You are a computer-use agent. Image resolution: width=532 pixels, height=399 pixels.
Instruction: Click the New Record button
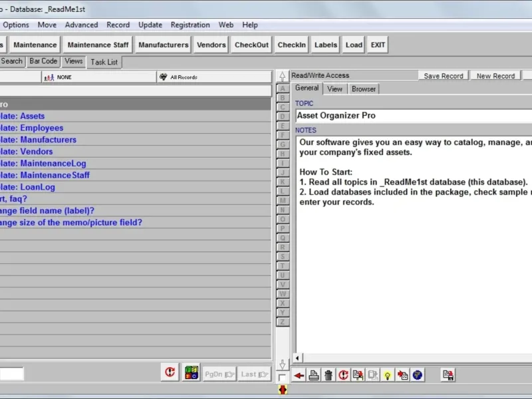(495, 76)
